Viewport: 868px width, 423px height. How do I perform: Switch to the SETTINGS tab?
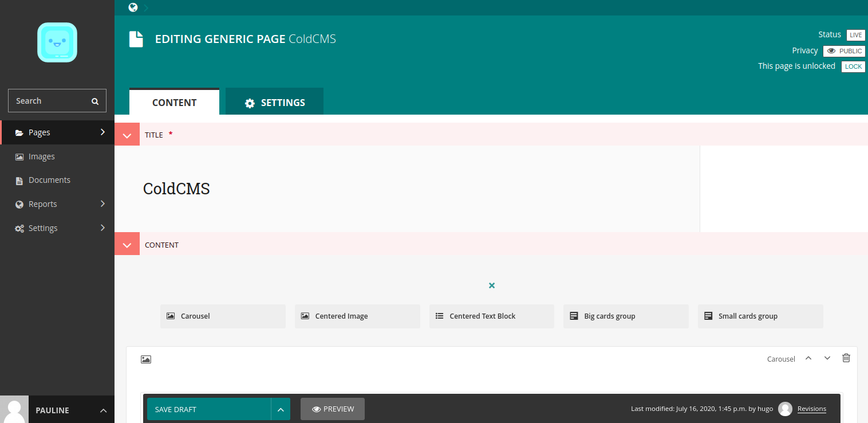click(x=274, y=102)
